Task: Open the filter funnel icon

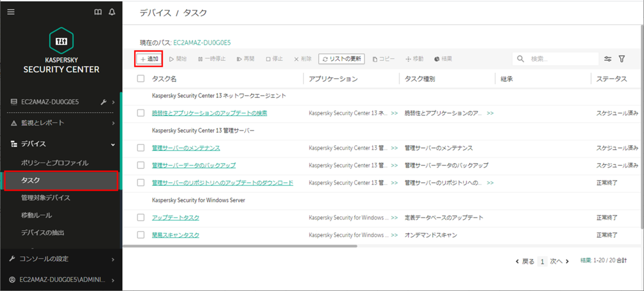Action: 622,59
